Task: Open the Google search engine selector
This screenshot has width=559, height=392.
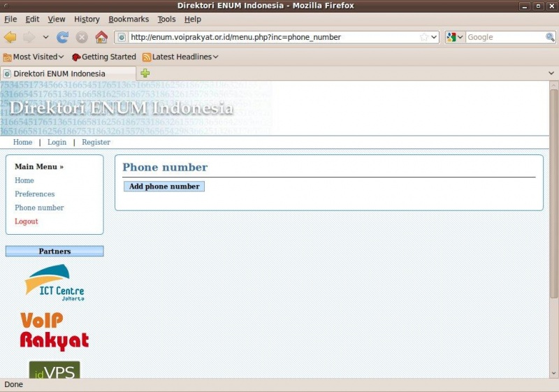Action: pyautogui.click(x=455, y=37)
